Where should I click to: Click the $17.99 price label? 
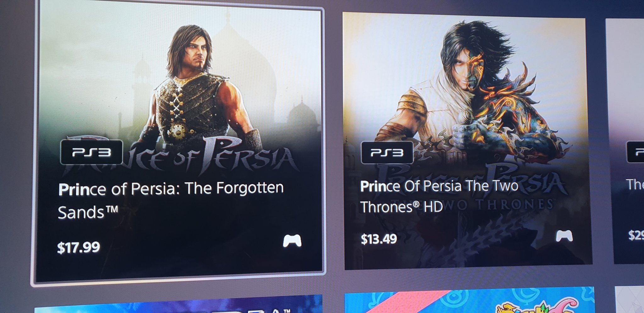click(x=79, y=247)
